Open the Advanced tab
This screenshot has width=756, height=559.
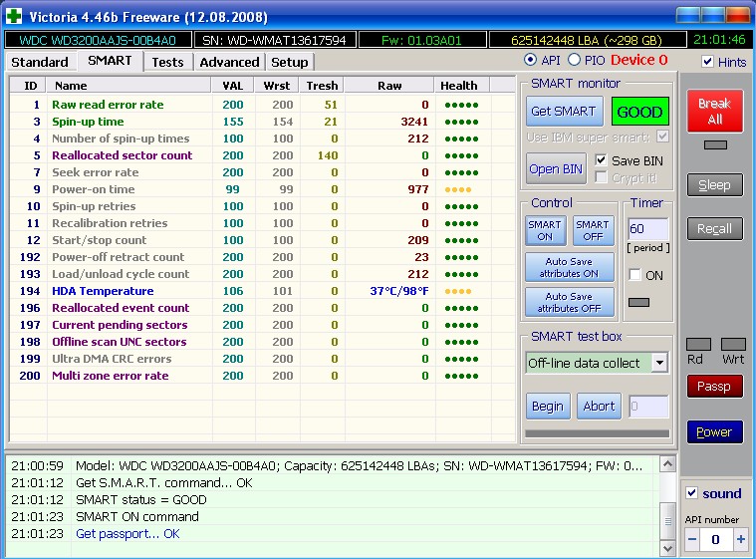pos(229,62)
